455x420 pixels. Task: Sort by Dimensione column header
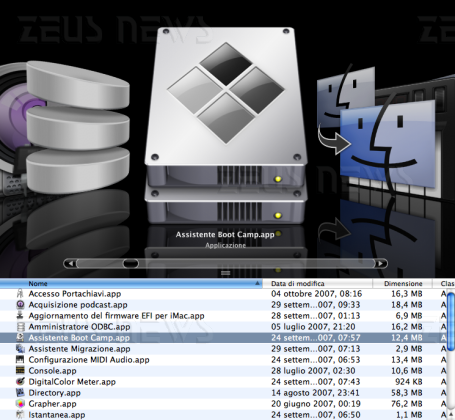(x=402, y=284)
